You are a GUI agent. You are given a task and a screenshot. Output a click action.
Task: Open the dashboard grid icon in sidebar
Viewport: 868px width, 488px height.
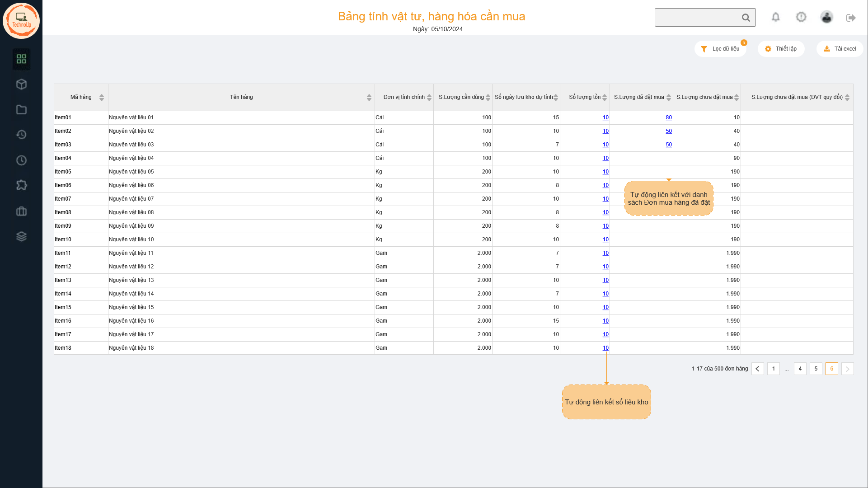(21, 59)
